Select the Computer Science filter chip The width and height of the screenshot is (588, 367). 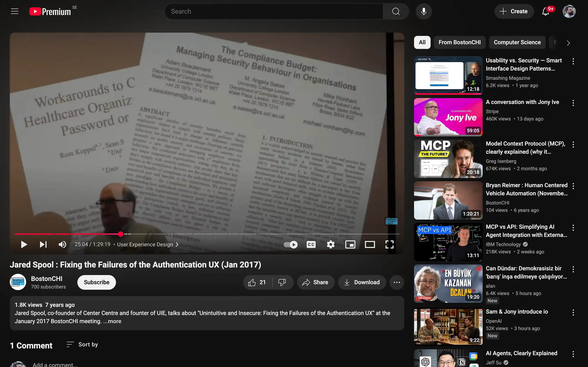pos(517,42)
